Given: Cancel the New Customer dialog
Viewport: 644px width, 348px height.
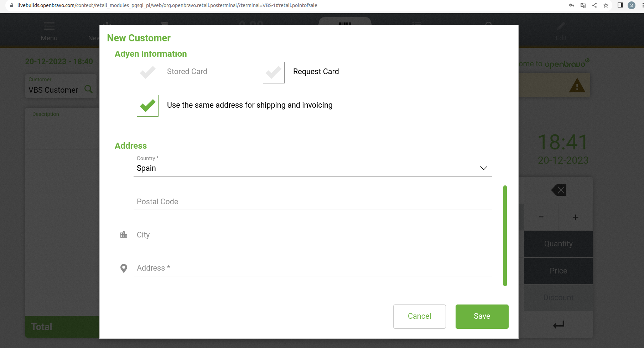Looking at the screenshot, I should point(419,316).
